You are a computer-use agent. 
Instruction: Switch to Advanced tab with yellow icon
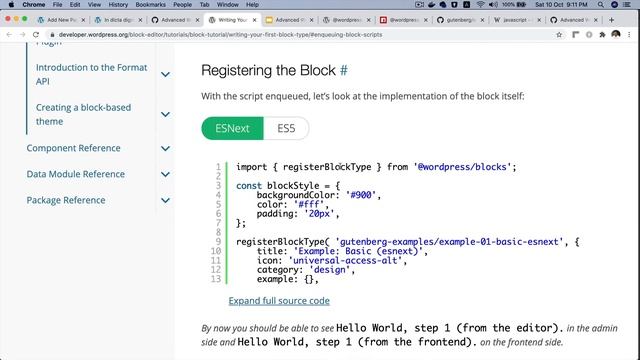(x=288, y=20)
